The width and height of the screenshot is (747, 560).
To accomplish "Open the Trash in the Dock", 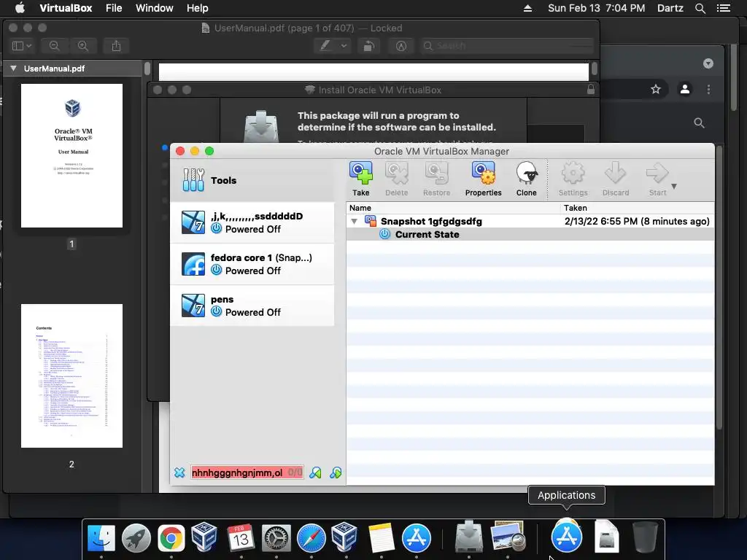I will coord(645,537).
